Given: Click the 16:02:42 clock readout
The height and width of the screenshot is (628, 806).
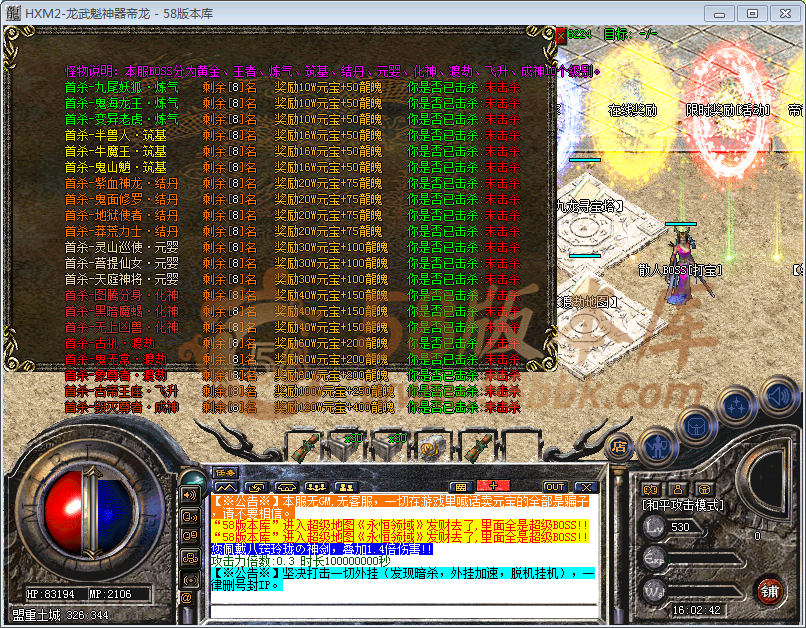Looking at the screenshot, I should click(x=697, y=610).
